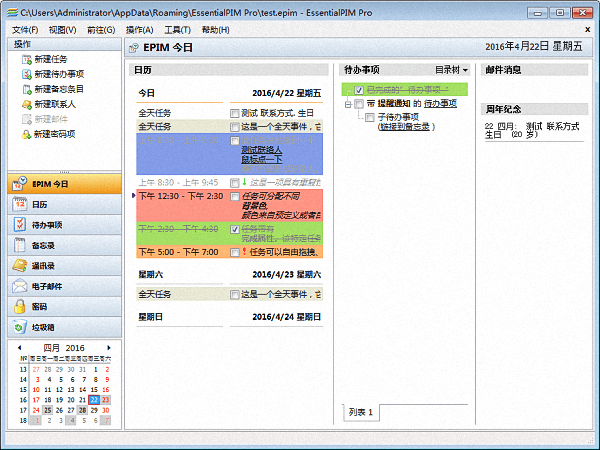Select day 15 in mini calendar
The width and height of the screenshot is (600, 450).
coord(94,390)
